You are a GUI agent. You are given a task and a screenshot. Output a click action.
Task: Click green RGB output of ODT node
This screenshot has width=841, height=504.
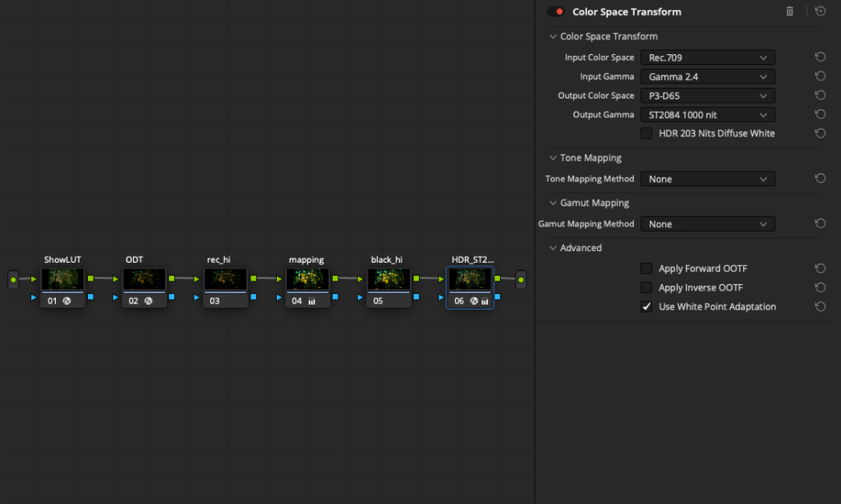coord(172,278)
